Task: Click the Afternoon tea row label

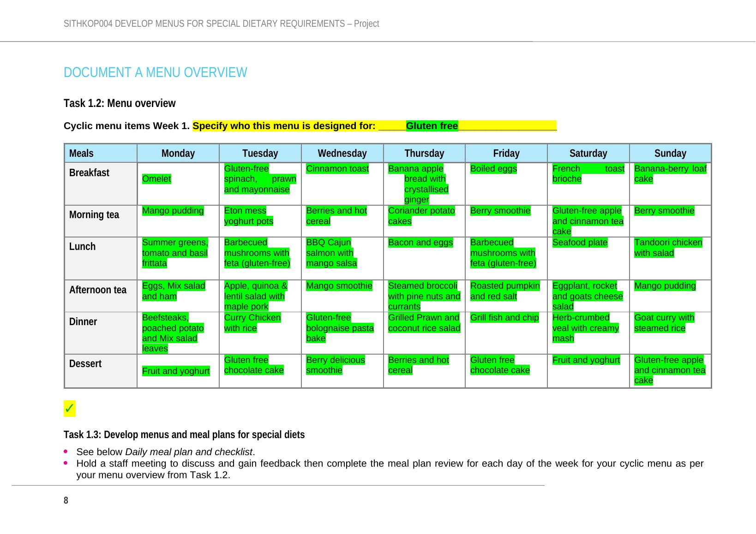Action: (x=97, y=290)
